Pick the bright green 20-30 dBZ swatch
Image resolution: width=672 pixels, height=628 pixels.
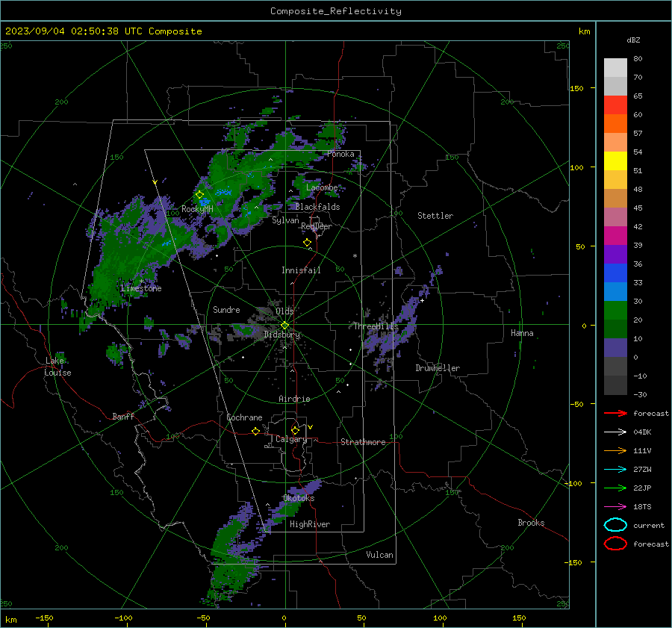point(615,310)
